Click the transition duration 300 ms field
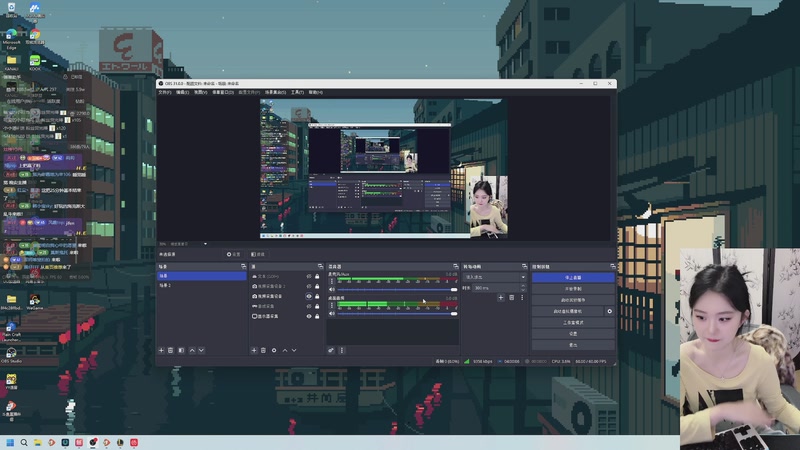Screen dimensions: 800x450 click(496, 288)
